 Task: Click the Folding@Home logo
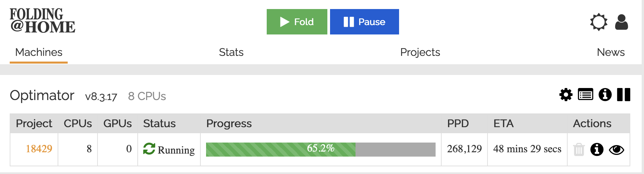43,21
